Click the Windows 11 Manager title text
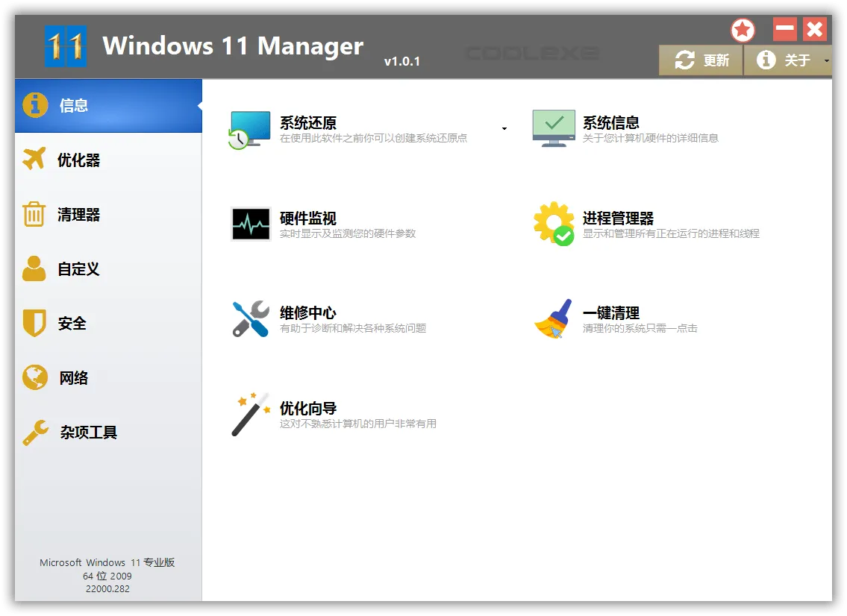 [x=233, y=46]
